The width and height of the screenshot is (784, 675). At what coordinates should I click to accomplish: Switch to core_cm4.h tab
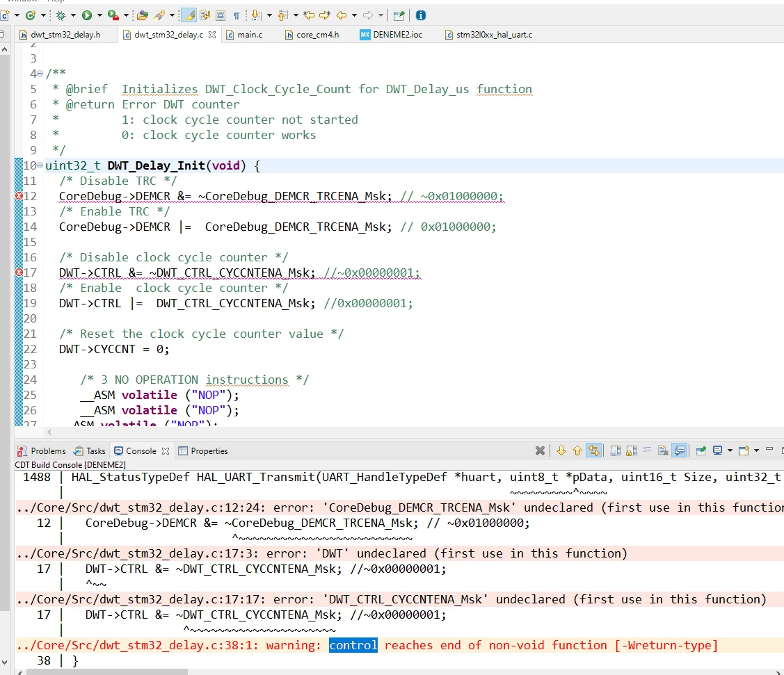click(x=312, y=35)
